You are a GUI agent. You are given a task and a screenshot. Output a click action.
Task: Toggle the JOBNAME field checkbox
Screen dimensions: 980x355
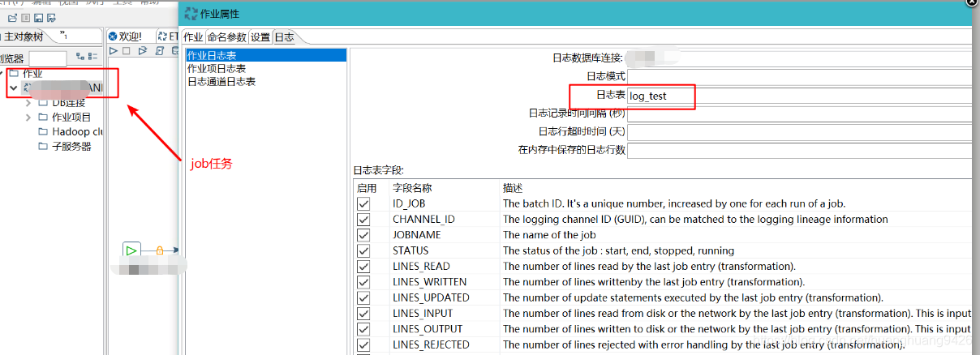click(363, 235)
